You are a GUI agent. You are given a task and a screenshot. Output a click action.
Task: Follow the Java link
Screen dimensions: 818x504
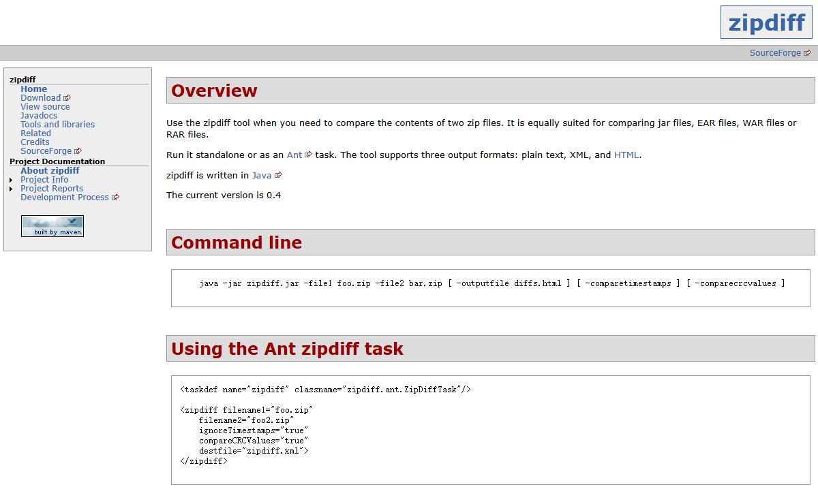tap(262, 175)
